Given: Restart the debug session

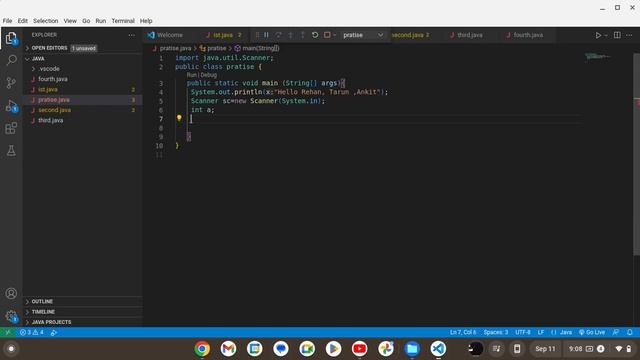Looking at the screenshot, I should coord(315,35).
